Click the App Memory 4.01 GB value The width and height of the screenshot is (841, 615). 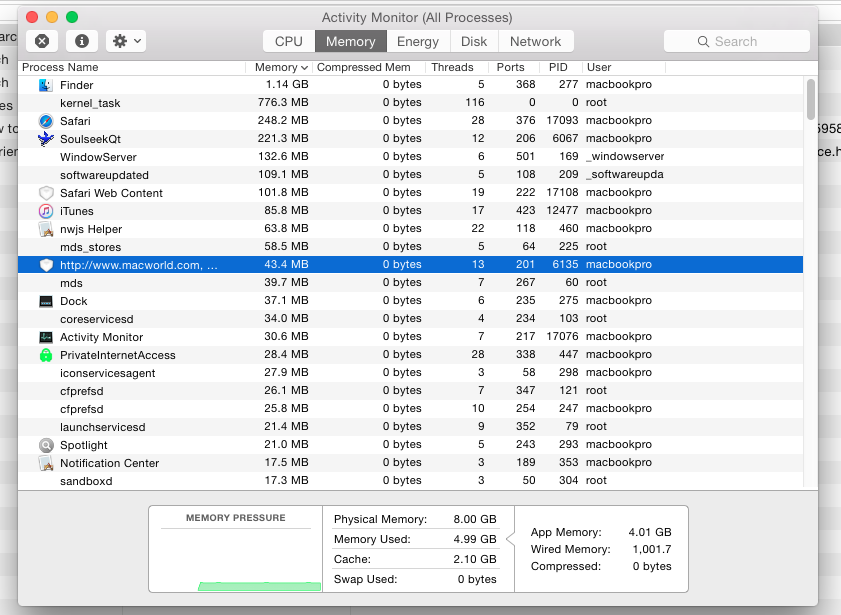click(x=650, y=532)
